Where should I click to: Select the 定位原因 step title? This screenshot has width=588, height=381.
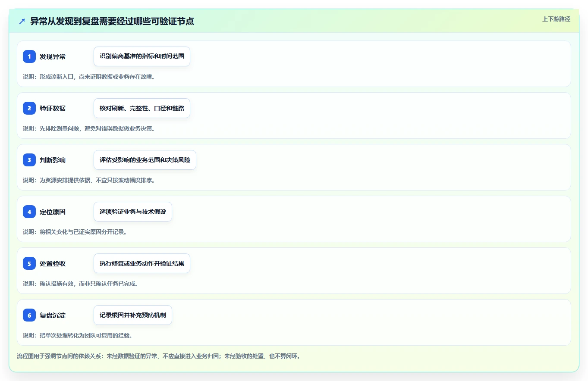[x=53, y=212]
